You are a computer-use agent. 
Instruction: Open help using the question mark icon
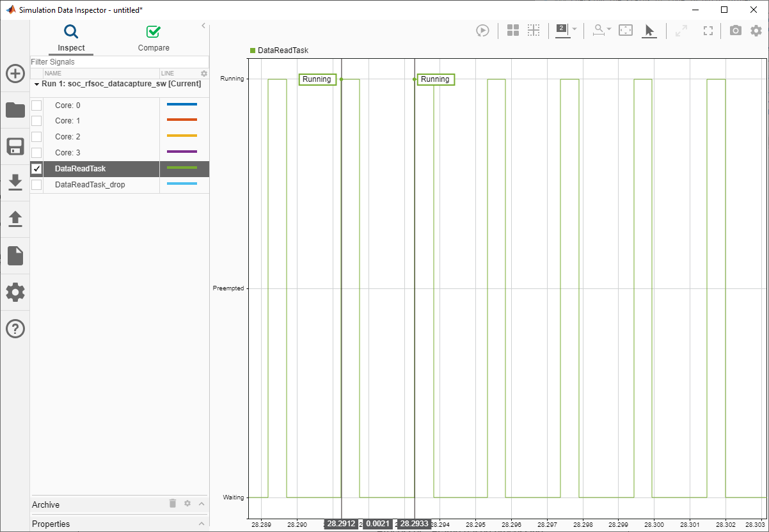pos(15,328)
